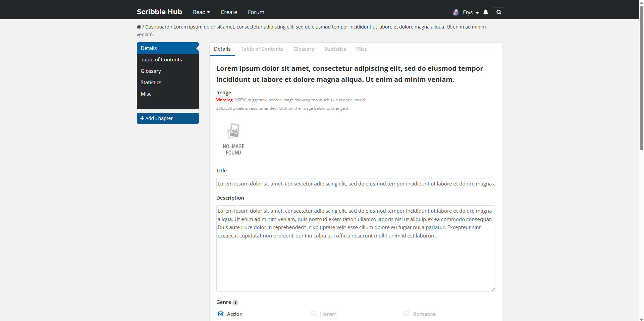The image size is (644, 321).
Task: Click the home icon in breadcrumb
Action: click(x=139, y=27)
